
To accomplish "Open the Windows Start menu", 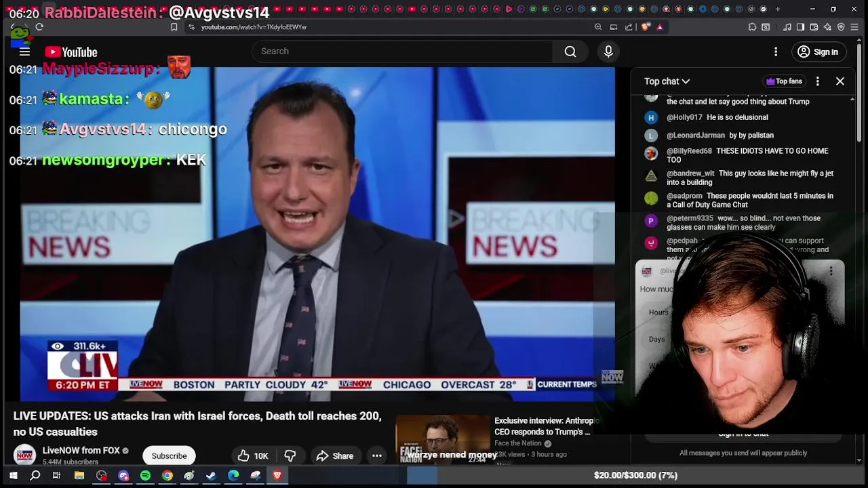I will pos(13,476).
